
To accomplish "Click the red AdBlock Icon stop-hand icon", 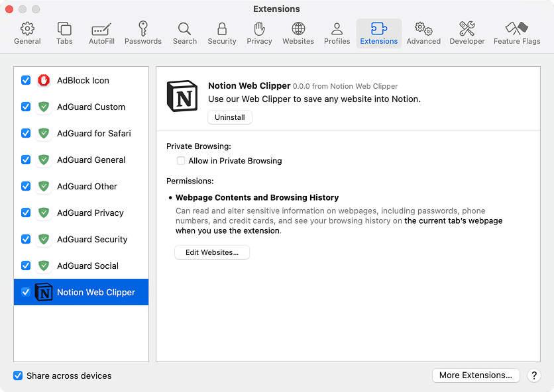I will point(44,80).
